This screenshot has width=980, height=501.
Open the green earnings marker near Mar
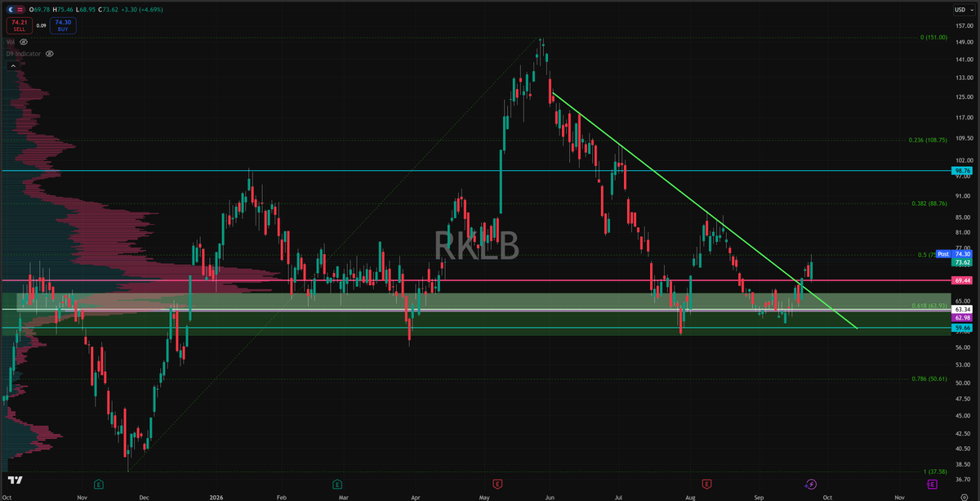tap(336, 484)
